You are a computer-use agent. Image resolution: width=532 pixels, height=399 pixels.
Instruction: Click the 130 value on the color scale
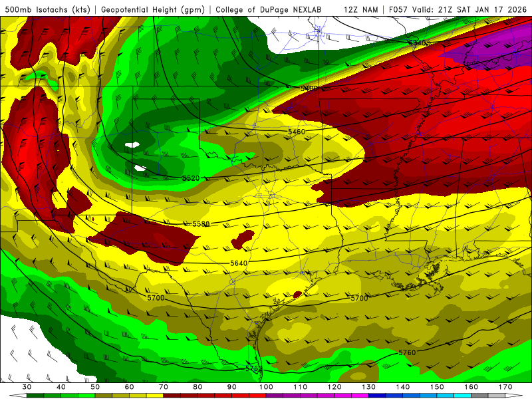click(x=369, y=387)
